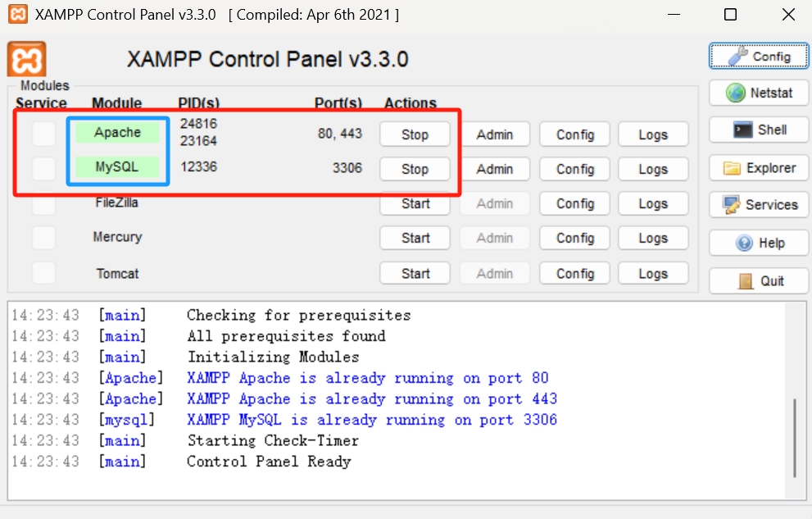Click log line 'MySQL is already running on port 3306'
812x519 pixels.
[372, 420]
